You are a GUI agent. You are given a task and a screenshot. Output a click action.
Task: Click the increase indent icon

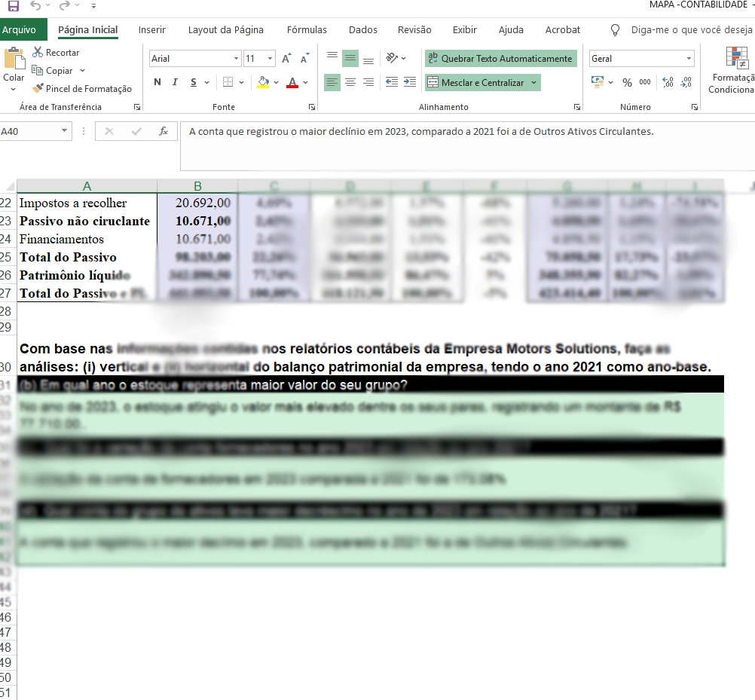409,82
